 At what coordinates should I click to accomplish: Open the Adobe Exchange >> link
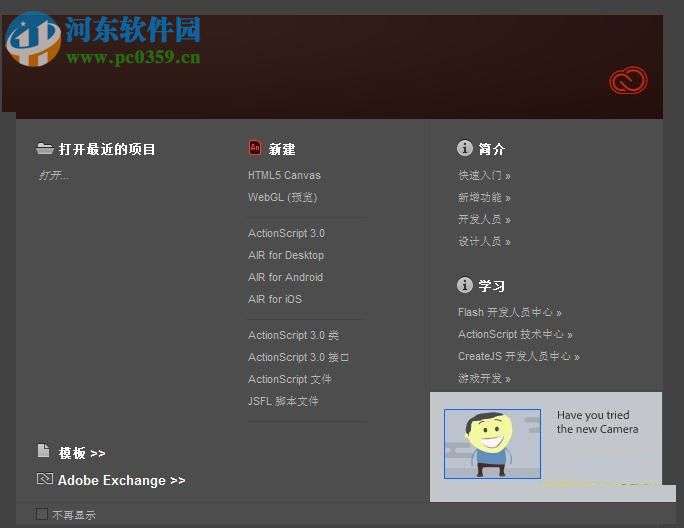(x=122, y=480)
